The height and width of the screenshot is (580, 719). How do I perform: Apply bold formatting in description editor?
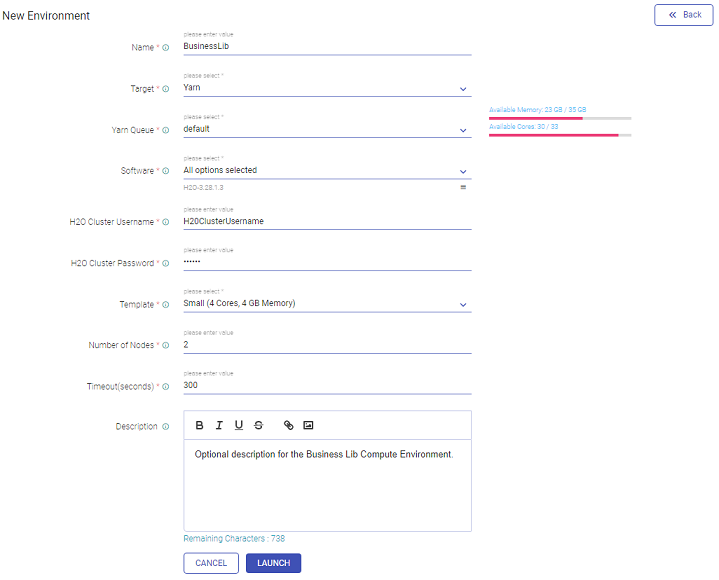pos(199,425)
